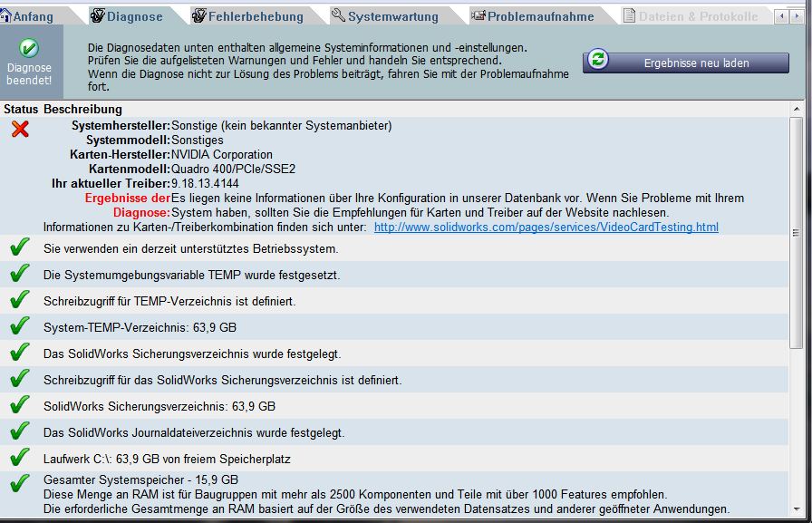The height and width of the screenshot is (523, 812).
Task: Select the text Quadro 400/PCIe/SSE2
Action: (x=234, y=169)
